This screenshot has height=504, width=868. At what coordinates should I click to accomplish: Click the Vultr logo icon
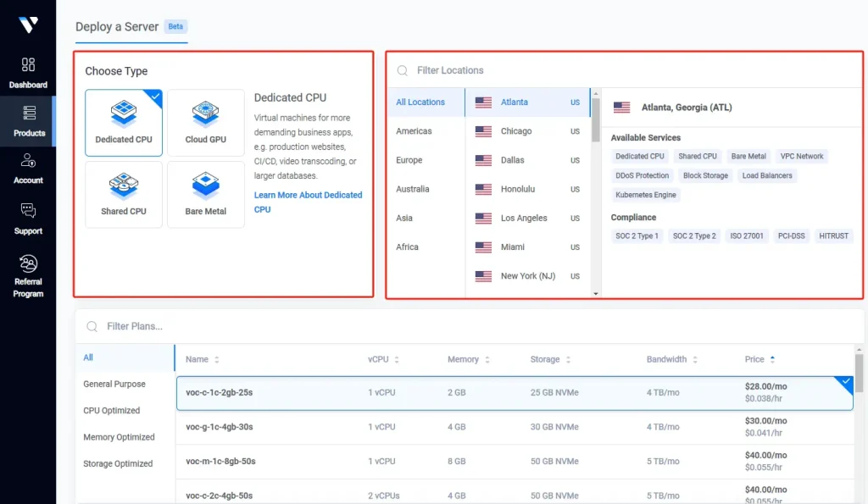tap(28, 25)
